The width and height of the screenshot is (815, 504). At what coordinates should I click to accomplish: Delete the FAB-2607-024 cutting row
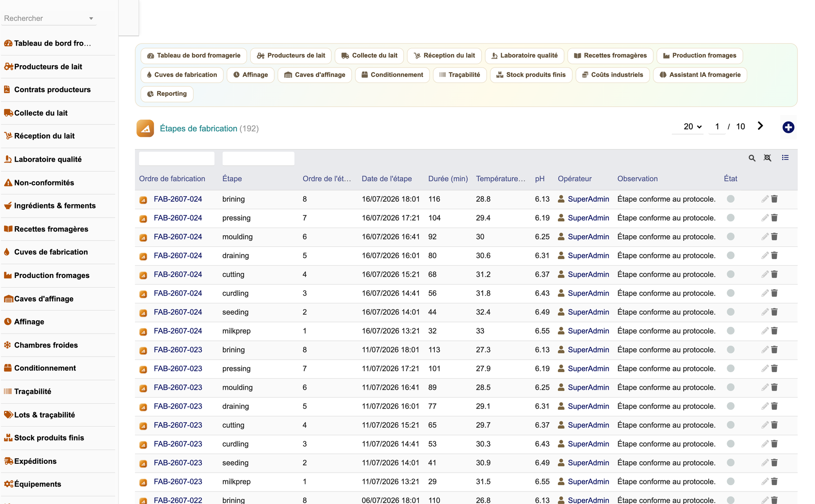click(x=774, y=274)
